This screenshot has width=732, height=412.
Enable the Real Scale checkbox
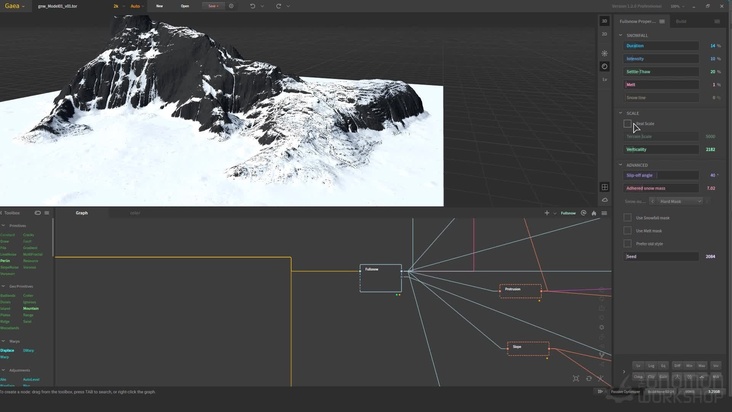pyautogui.click(x=627, y=124)
